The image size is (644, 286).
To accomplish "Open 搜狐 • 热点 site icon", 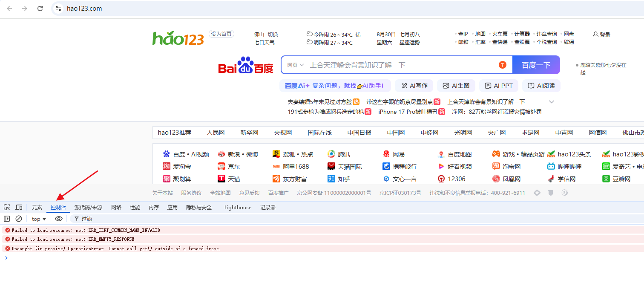I will pyautogui.click(x=276, y=154).
